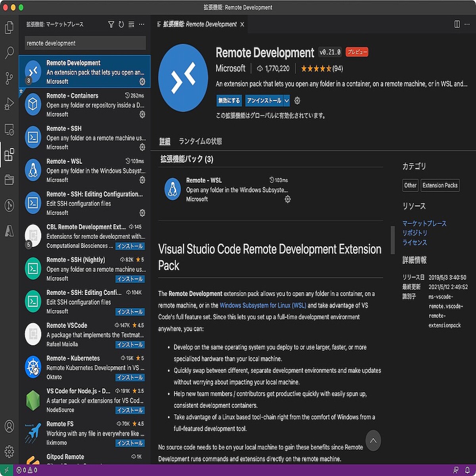476x476 pixels.
Task: Refresh the extensions list
Action: pyautogui.click(x=121, y=24)
